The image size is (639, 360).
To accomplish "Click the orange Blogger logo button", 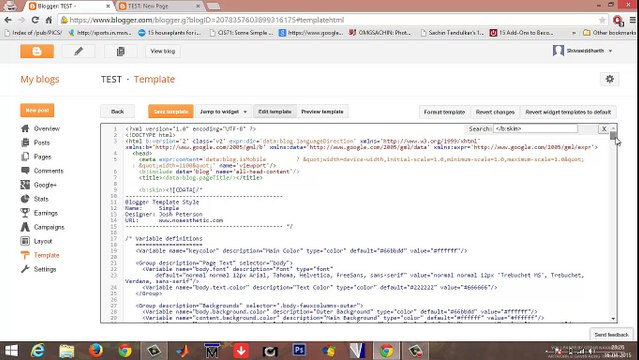I will pos(37,51).
